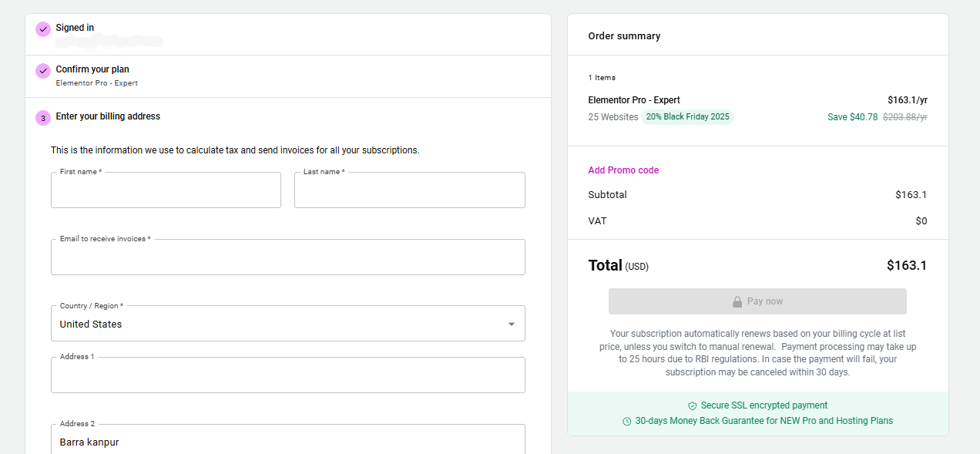Click the numbered circle for step 3
This screenshot has width=980, height=454.
point(43,117)
